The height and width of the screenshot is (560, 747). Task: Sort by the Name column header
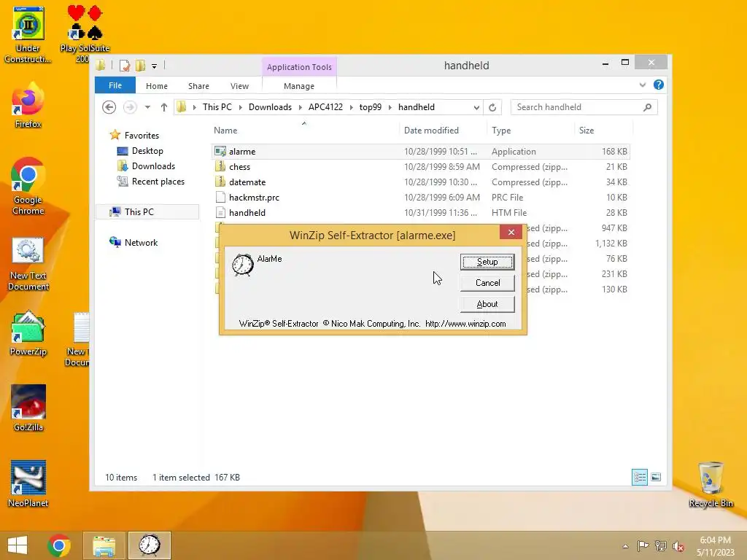click(x=305, y=131)
